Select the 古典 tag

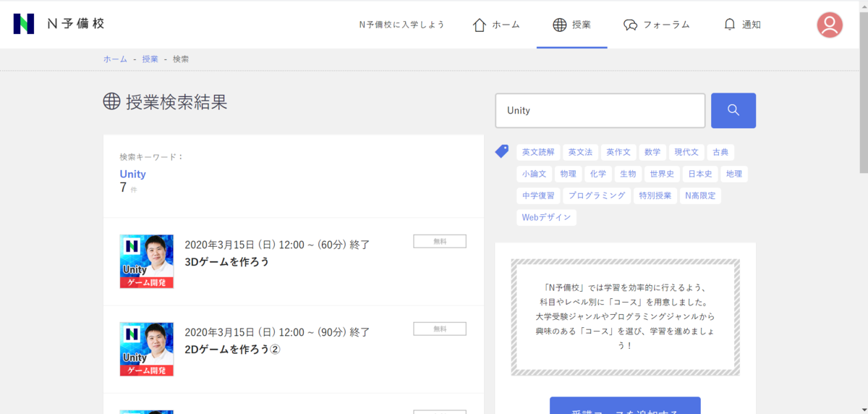(720, 152)
